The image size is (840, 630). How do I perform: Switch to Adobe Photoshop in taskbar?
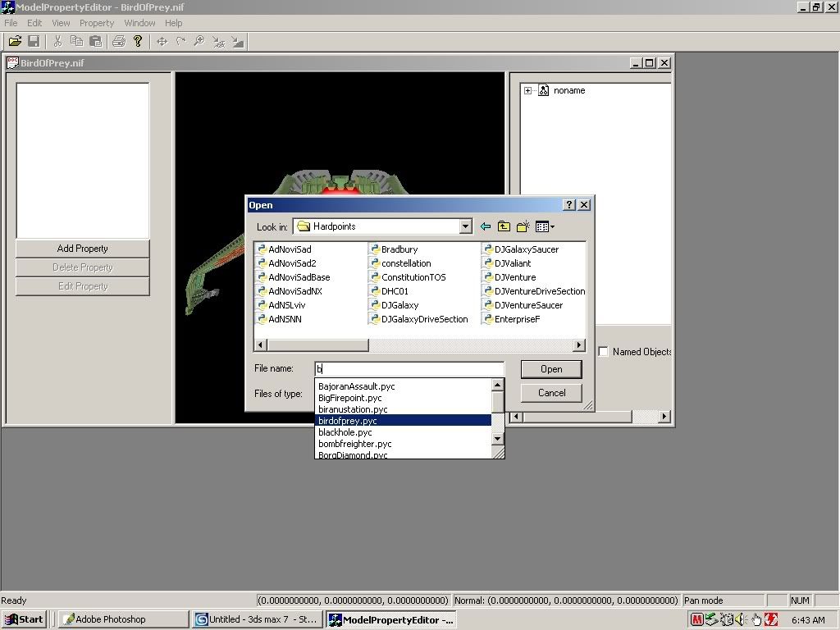coord(123,619)
